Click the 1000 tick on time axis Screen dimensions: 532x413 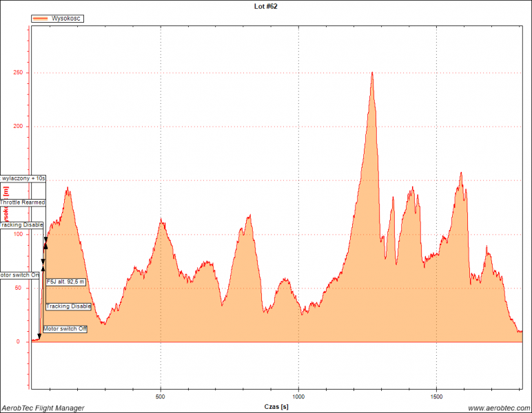(298, 397)
